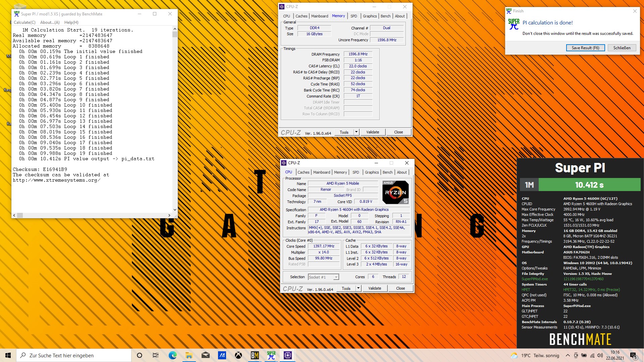This screenshot has width=644, height=362.
Task: Open Calculate(C) menu in Super PI
Action: point(24,22)
